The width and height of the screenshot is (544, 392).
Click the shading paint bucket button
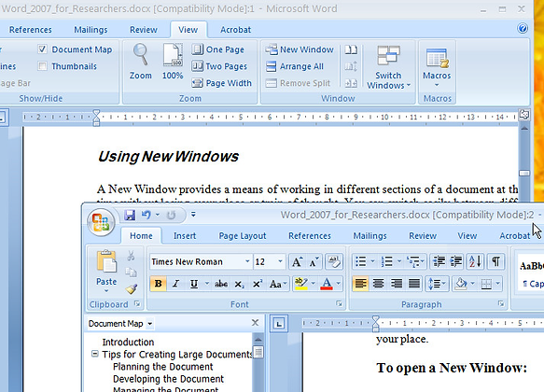pyautogui.click(x=461, y=284)
